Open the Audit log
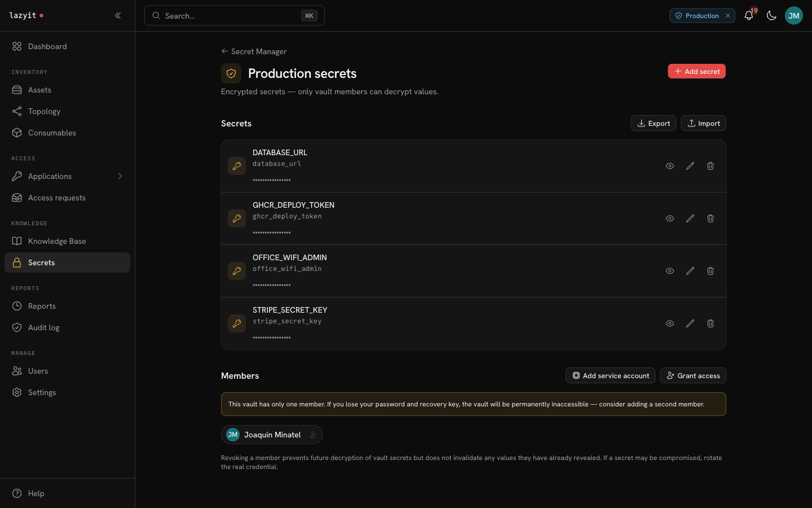The height and width of the screenshot is (508, 812). pos(67,327)
